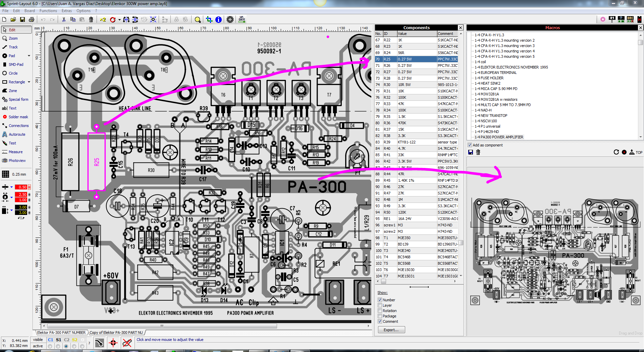
Task: Open the SMD pad size presets dropdown
Action: 11,210
